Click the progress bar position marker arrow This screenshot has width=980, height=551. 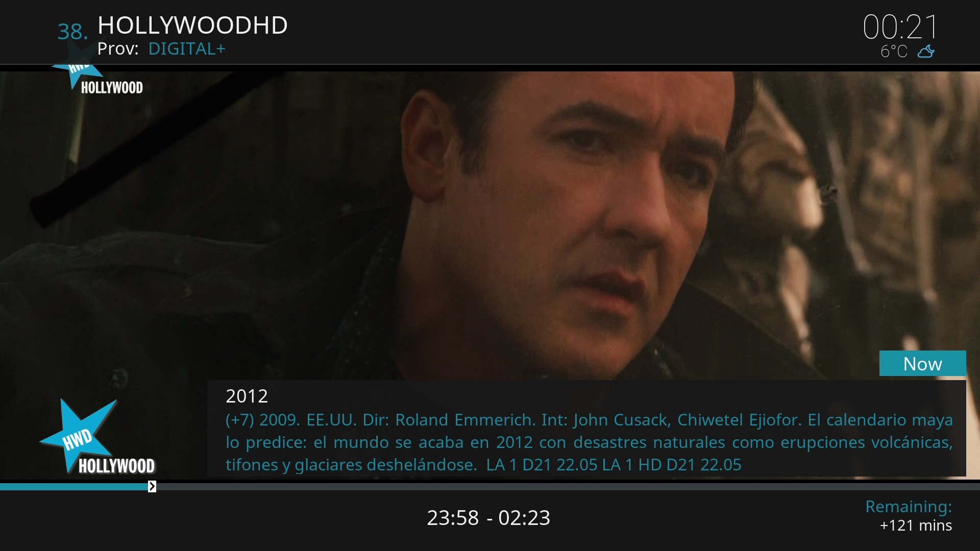[x=152, y=487]
